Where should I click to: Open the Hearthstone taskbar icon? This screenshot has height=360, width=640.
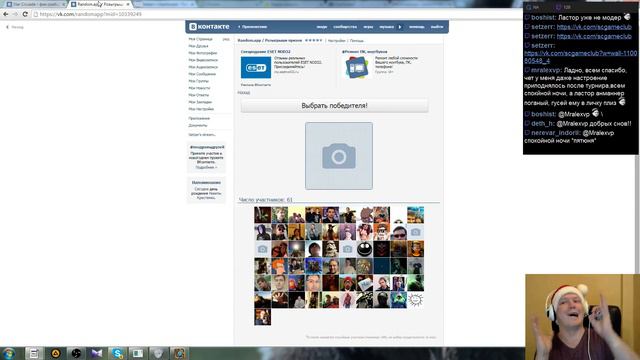pos(179,353)
